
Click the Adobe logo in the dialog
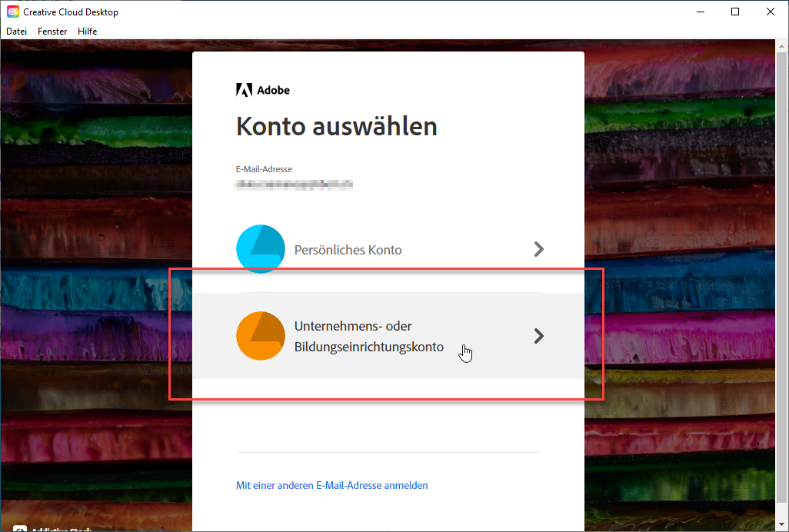point(244,90)
